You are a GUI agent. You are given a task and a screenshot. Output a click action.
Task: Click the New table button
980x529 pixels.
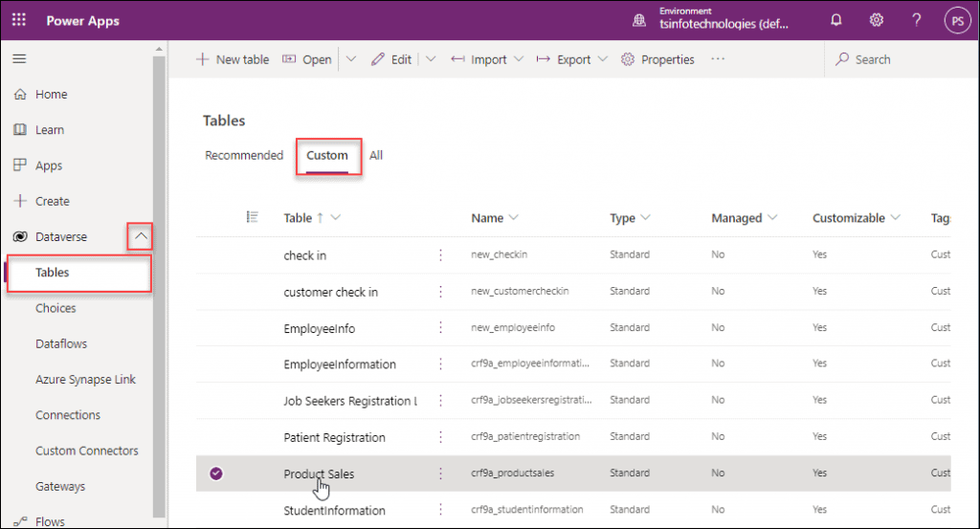coord(233,59)
